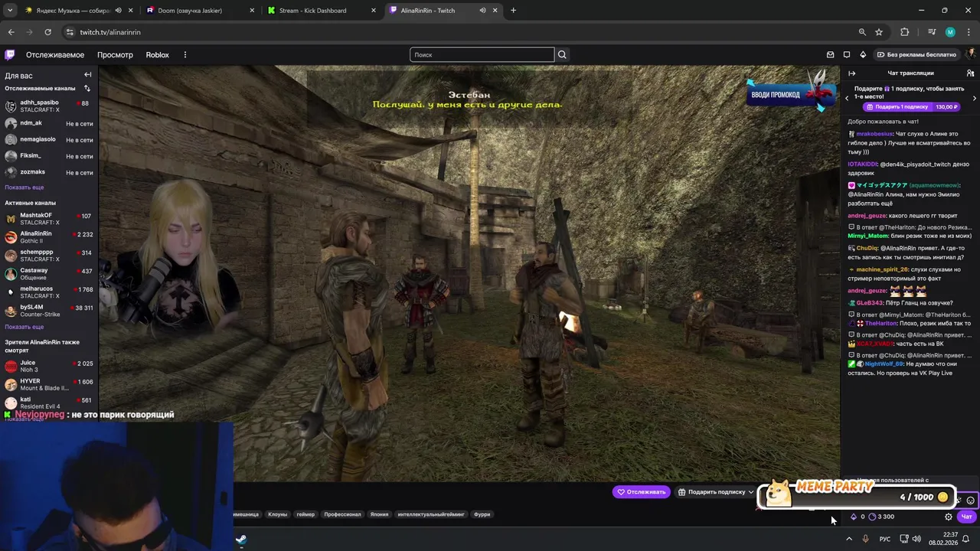
Task: Open the Twitch home logo
Action: (10, 54)
